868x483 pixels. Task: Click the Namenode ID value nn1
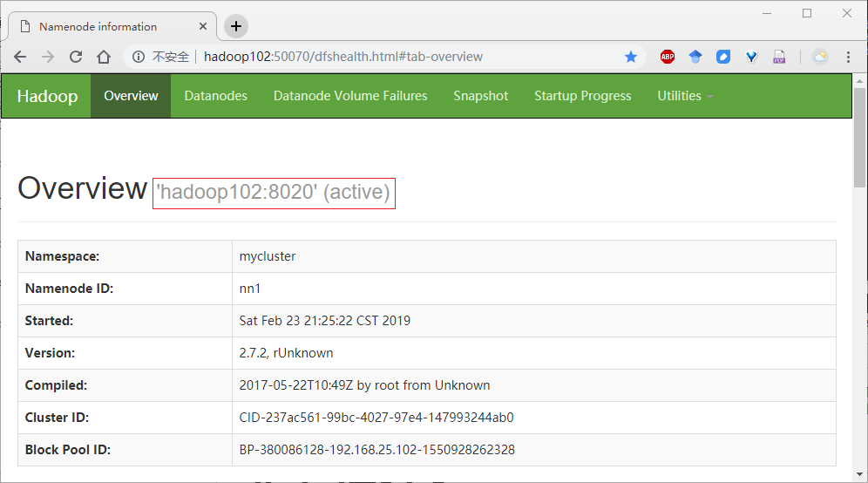coord(249,289)
